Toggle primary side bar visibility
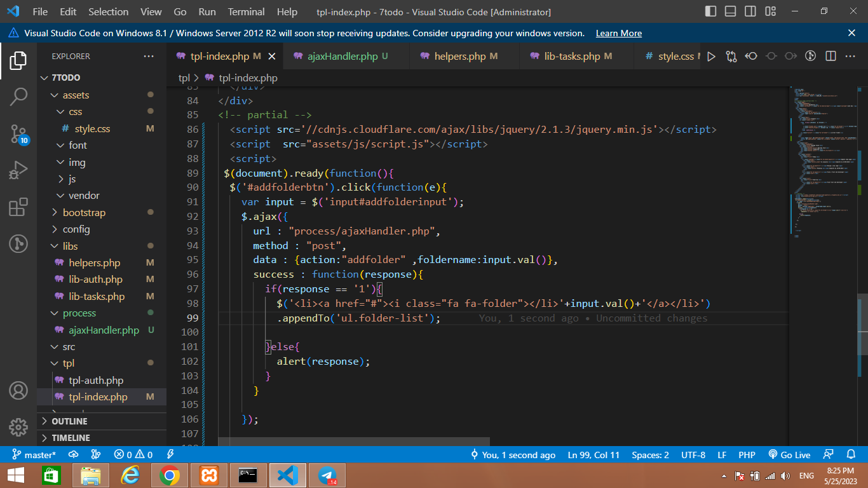Screen dimensions: 868x488 710,11
